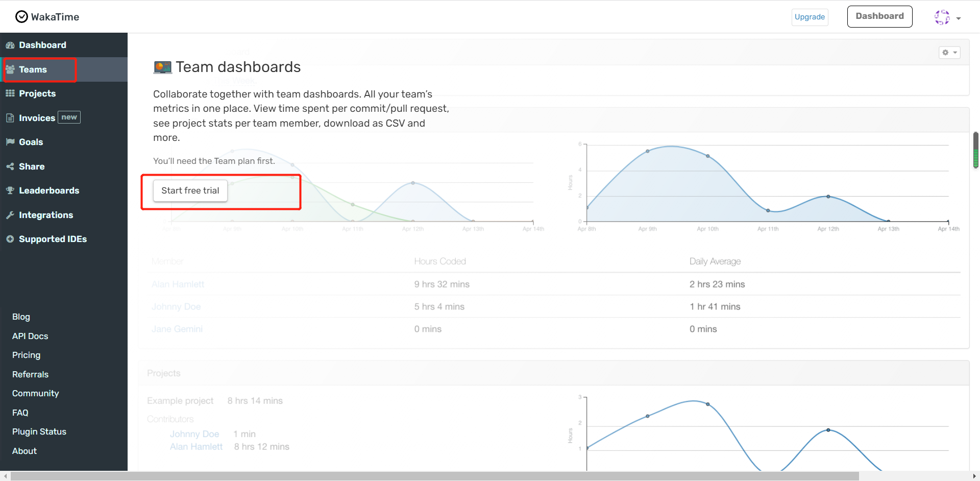Open the Share sidebar menu item

(x=64, y=166)
